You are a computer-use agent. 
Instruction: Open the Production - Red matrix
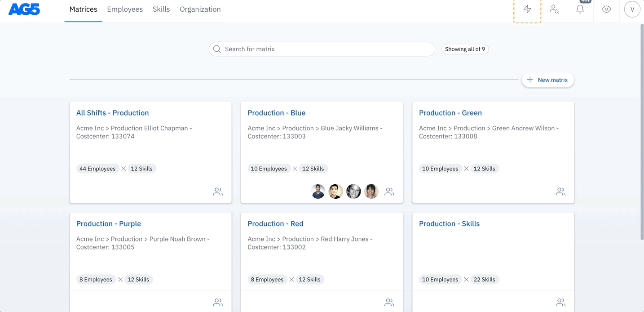click(275, 224)
